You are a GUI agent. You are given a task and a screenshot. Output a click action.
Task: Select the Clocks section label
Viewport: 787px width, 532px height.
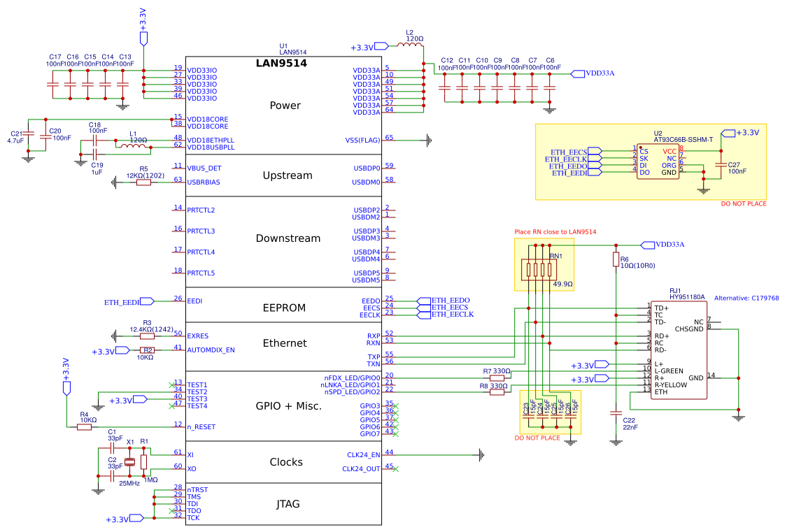tap(286, 462)
